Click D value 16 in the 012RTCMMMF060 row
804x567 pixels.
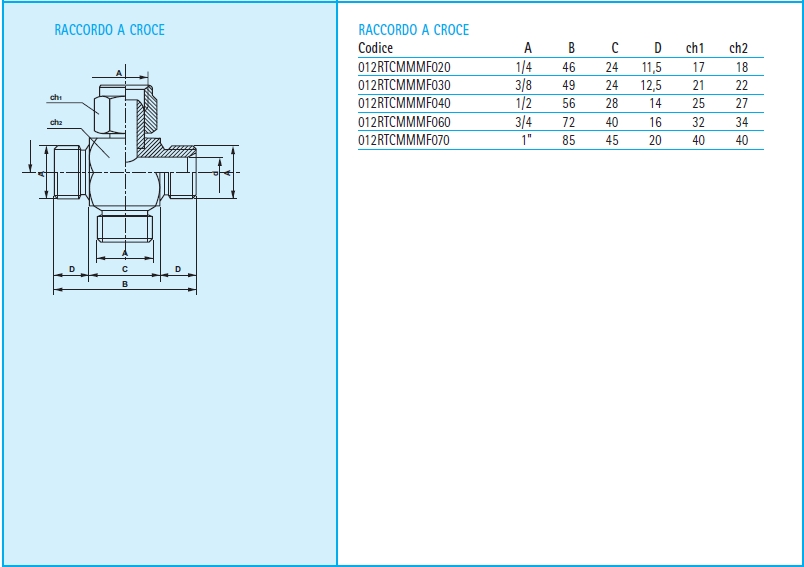pyautogui.click(x=655, y=122)
